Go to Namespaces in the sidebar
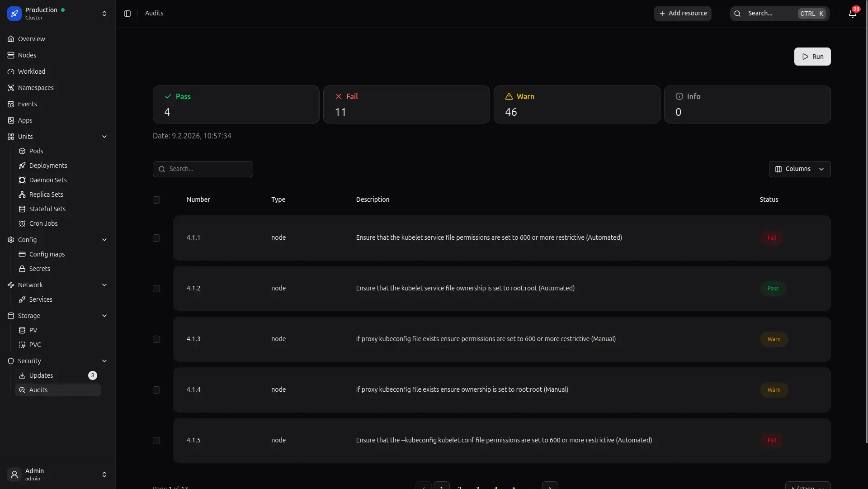The height and width of the screenshot is (489, 868). pyautogui.click(x=36, y=88)
